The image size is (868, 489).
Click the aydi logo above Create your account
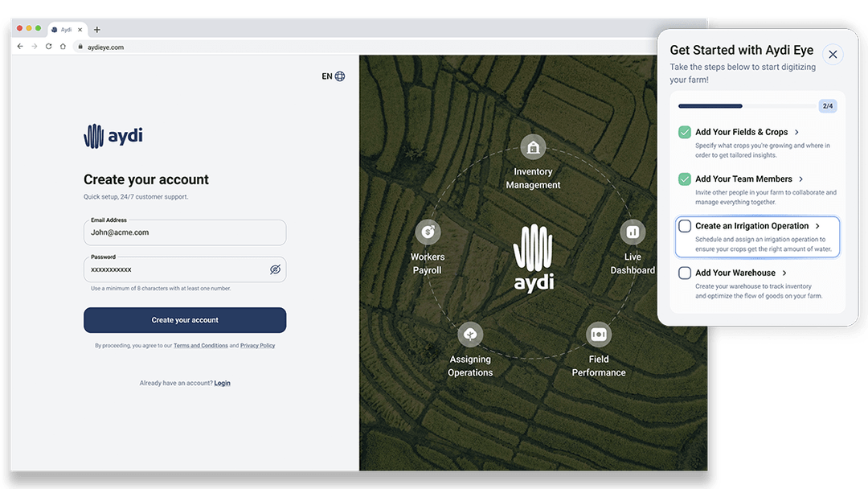(x=113, y=136)
